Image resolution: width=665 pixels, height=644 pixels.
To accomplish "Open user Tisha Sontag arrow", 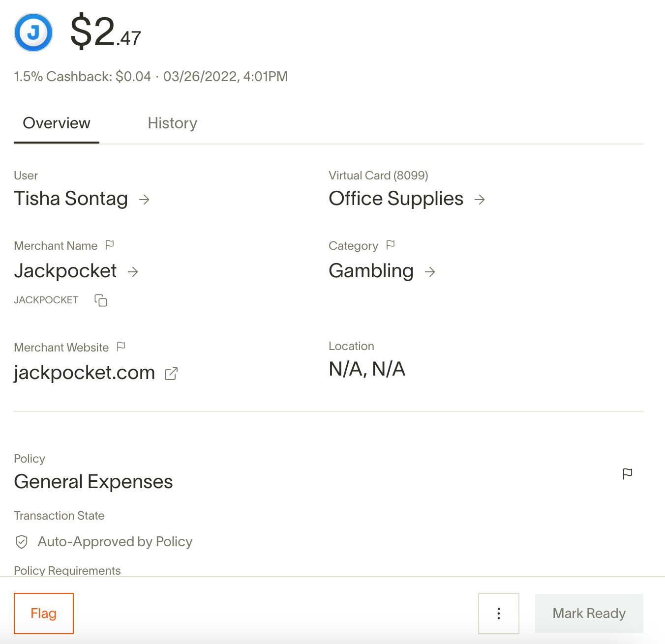I will point(144,200).
